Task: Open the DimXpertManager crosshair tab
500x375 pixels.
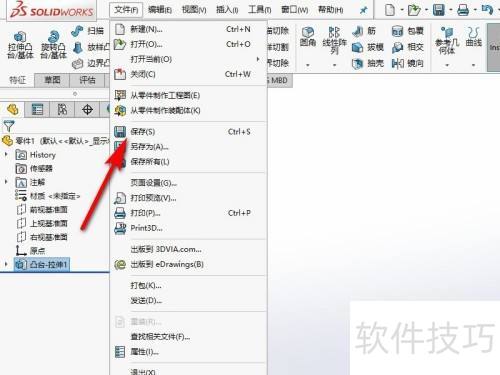Action: click(87, 109)
